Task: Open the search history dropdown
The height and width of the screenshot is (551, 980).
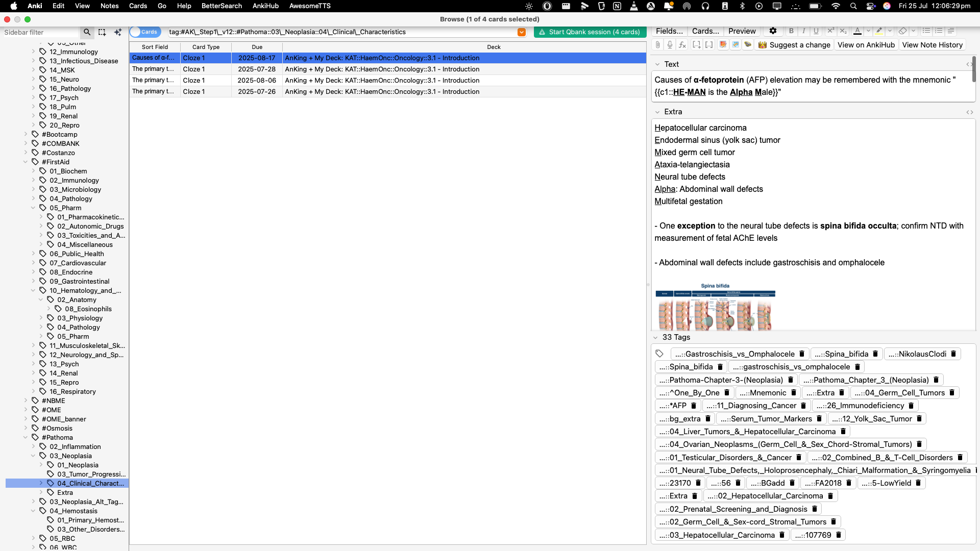Action: [x=521, y=32]
